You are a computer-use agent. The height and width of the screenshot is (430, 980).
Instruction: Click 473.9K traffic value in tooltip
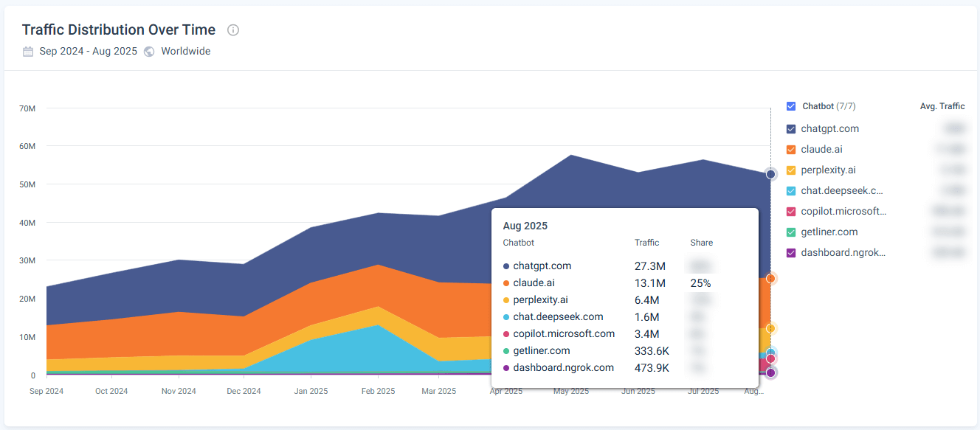click(x=652, y=368)
